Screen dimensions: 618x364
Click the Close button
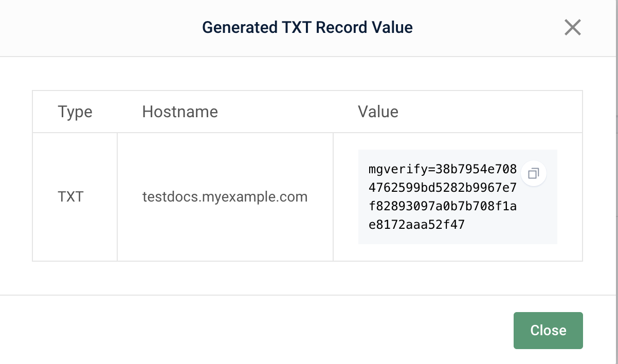point(548,331)
